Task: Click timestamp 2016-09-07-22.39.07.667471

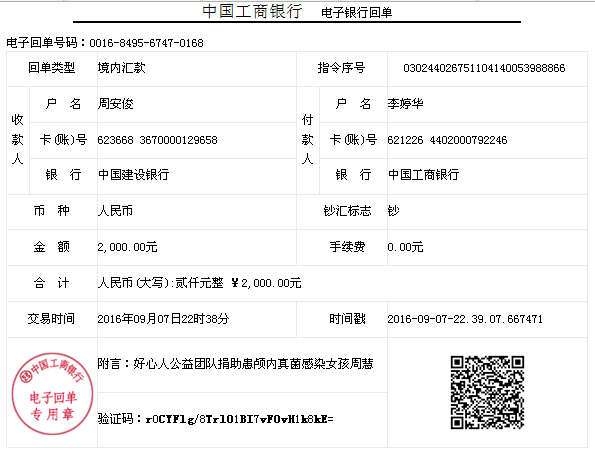Action: tap(465, 319)
